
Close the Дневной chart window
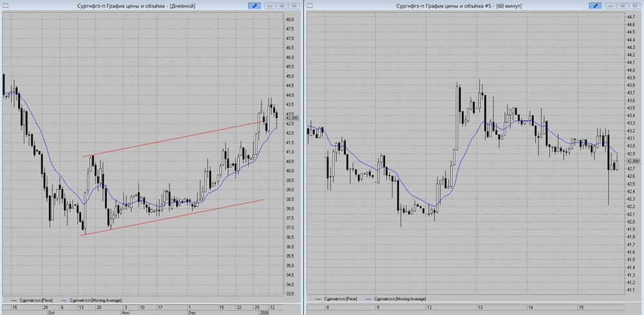pyautogui.click(x=293, y=6)
